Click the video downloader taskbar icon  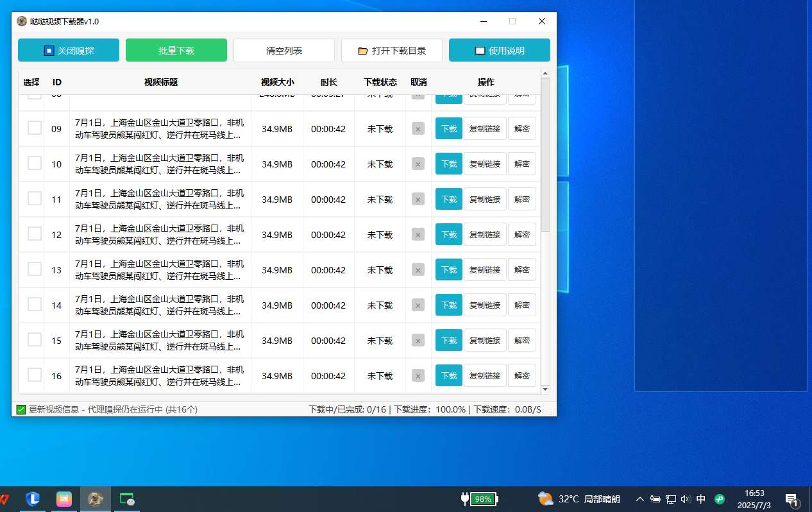click(x=96, y=499)
